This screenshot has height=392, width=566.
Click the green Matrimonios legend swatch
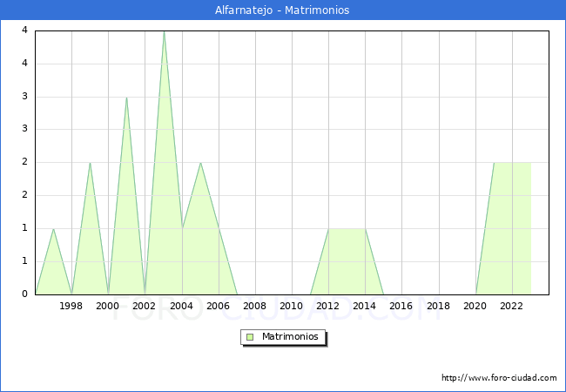[x=250, y=337]
